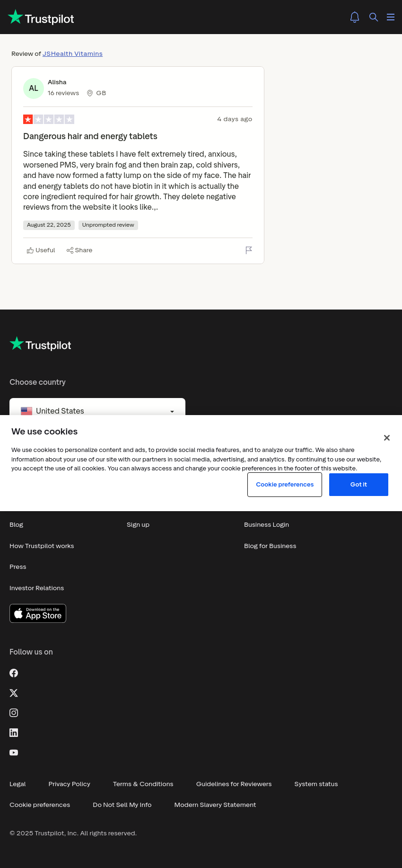This screenshot has width=402, height=868.
Task: Open reviewer Alisha's profile name
Action: pyautogui.click(x=57, y=82)
